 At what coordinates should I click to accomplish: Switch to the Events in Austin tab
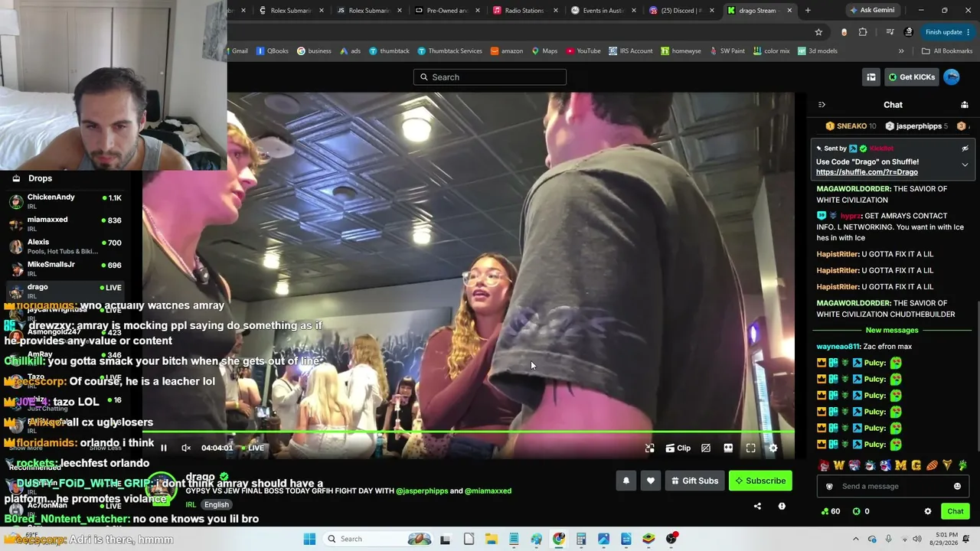602,11
